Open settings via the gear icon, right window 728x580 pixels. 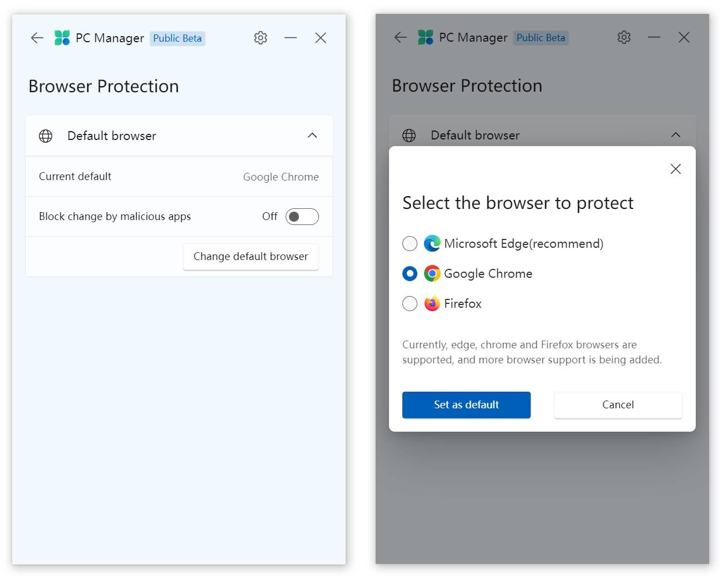click(x=624, y=37)
